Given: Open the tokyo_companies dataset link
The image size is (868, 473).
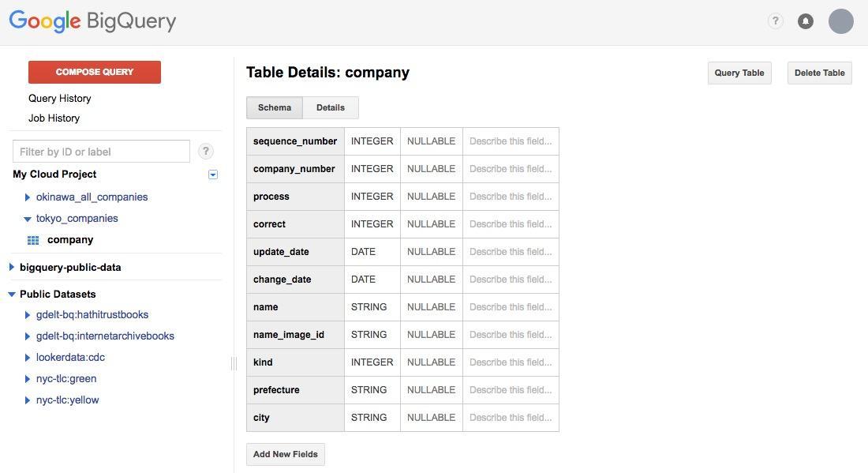Looking at the screenshot, I should [77, 218].
